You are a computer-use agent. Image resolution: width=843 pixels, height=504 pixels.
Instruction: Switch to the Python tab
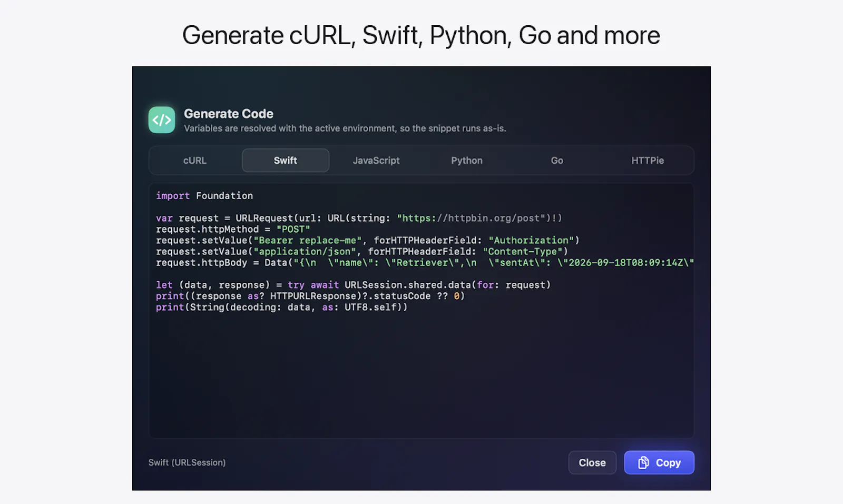467,161
